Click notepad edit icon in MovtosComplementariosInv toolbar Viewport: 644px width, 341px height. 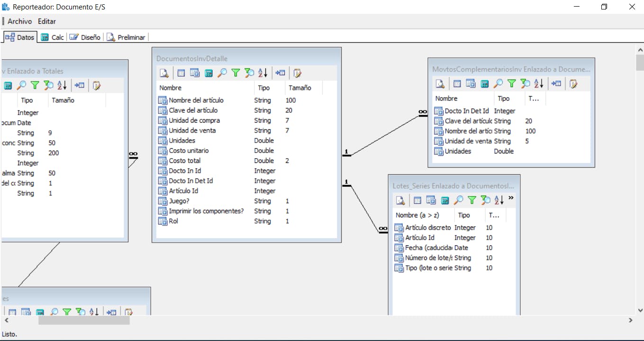point(573,84)
